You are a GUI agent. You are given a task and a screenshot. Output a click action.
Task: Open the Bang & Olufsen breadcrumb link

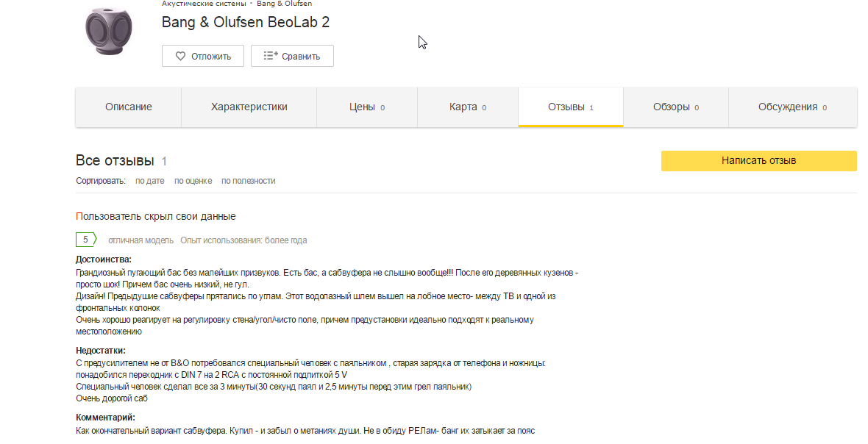click(284, 4)
